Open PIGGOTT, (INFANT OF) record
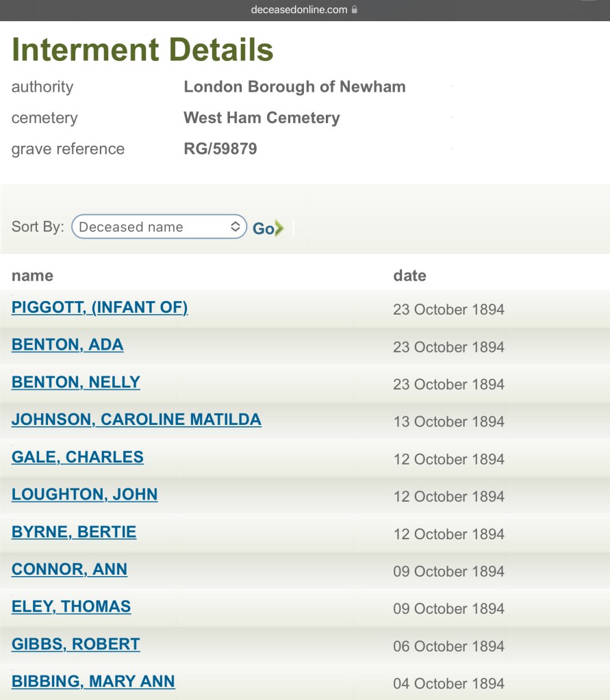 pyautogui.click(x=100, y=308)
